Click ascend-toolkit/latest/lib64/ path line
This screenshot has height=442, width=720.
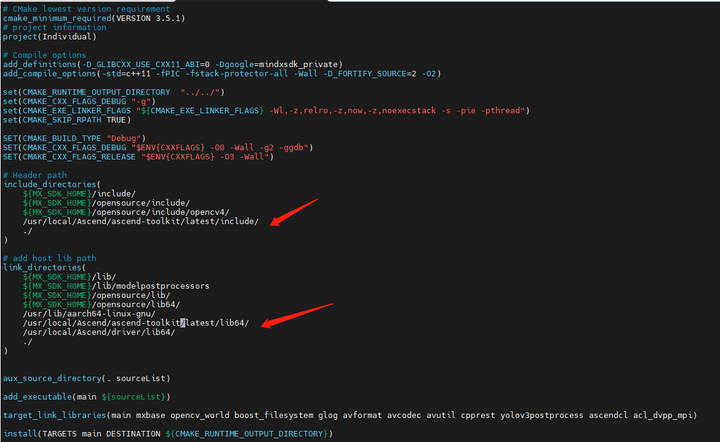[x=136, y=323]
